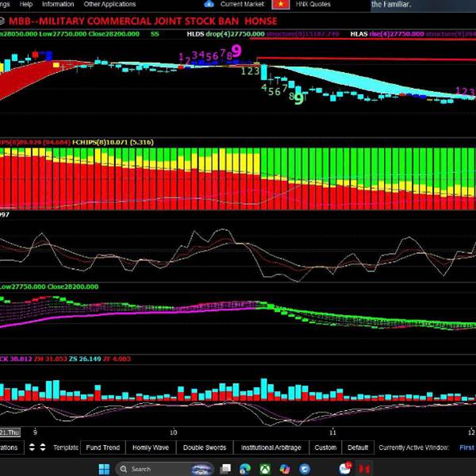
Task: Open the Help menu
Action: coord(26,4)
